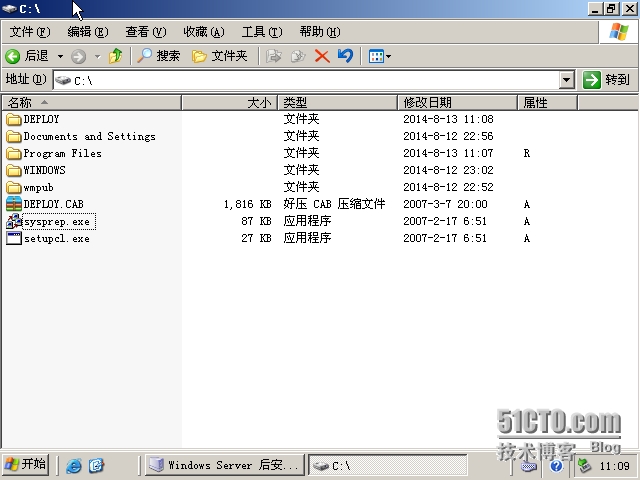This screenshot has width=640, height=480.
Task: Click the greyed Forward arrow icon
Action: coord(78,56)
